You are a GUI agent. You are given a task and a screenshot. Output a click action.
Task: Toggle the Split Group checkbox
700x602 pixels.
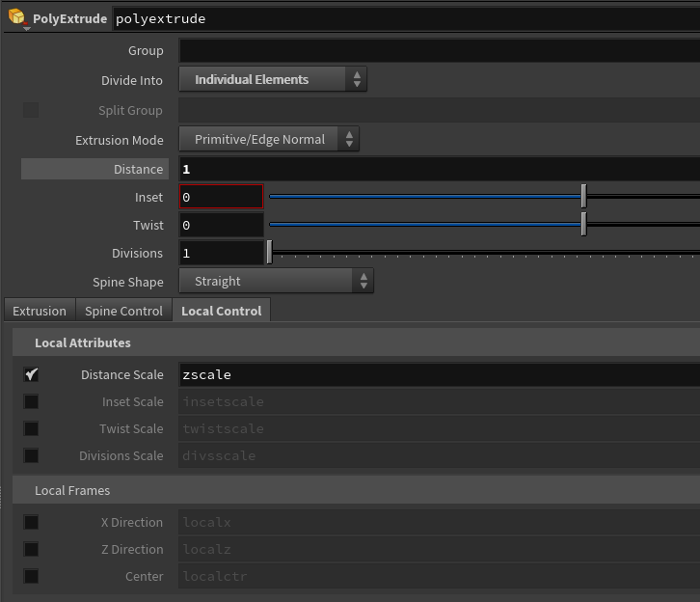pyautogui.click(x=31, y=110)
